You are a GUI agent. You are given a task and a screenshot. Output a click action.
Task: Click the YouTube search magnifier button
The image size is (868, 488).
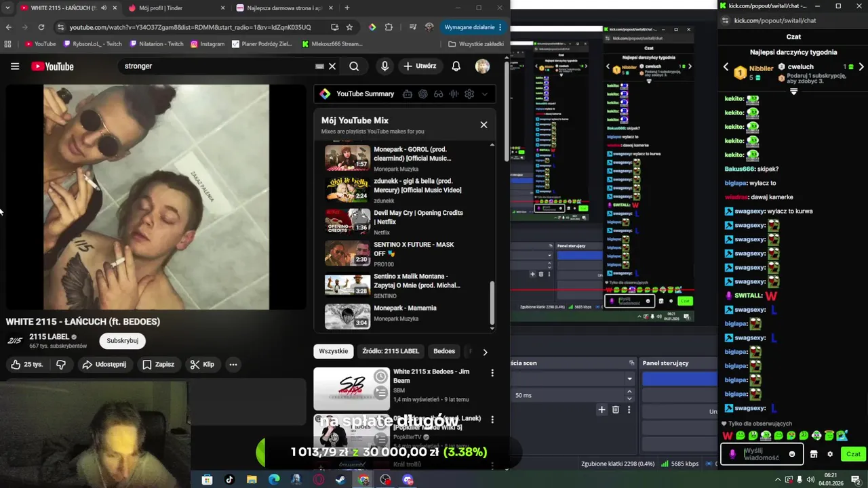(354, 66)
